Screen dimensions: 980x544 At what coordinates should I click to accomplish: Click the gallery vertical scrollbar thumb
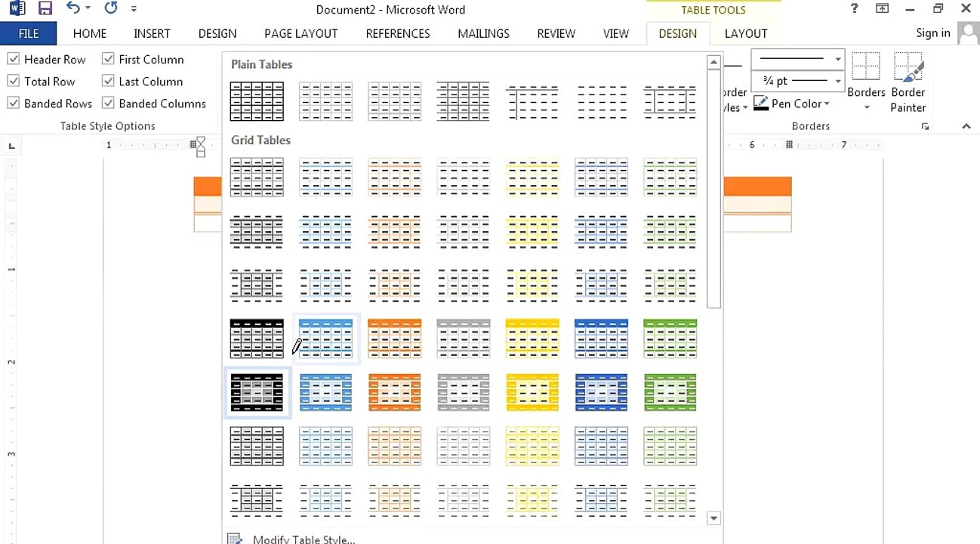tap(713, 189)
